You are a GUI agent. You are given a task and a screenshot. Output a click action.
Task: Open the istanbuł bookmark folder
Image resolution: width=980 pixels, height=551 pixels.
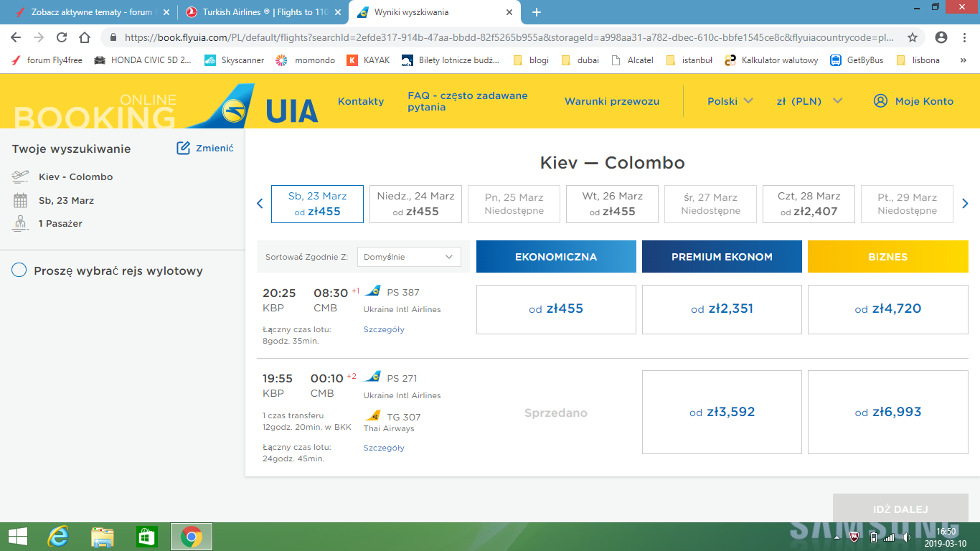689,60
